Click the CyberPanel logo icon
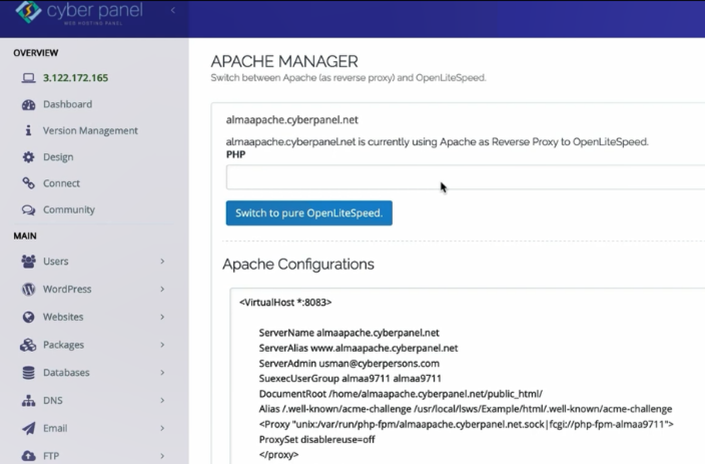This screenshot has height=464, width=705. tap(28, 11)
